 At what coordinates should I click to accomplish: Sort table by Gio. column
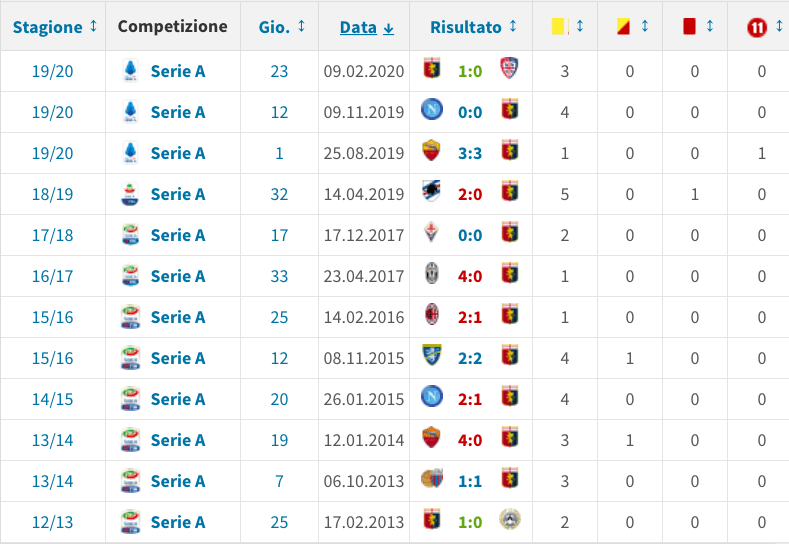pos(280,27)
